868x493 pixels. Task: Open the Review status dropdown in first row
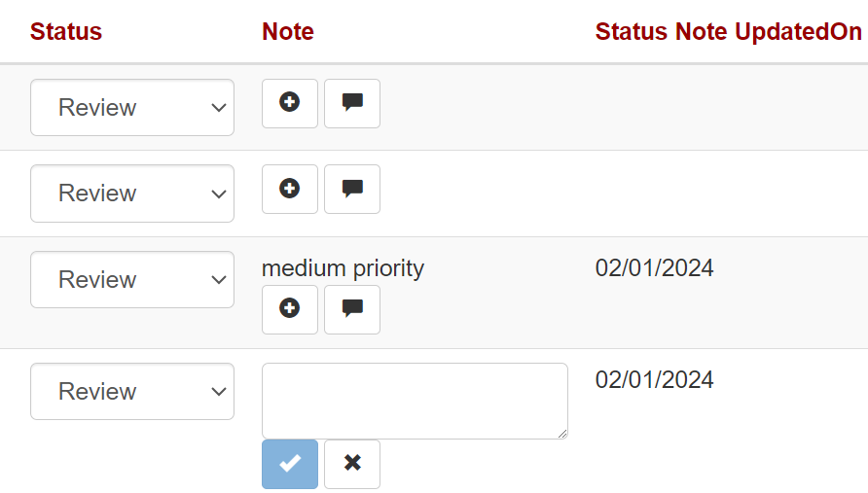tap(132, 107)
